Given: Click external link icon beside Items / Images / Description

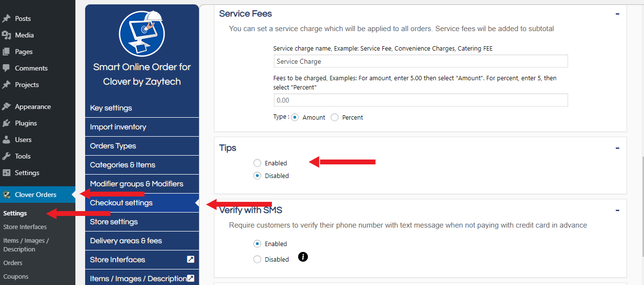Looking at the screenshot, I should 191,278.
